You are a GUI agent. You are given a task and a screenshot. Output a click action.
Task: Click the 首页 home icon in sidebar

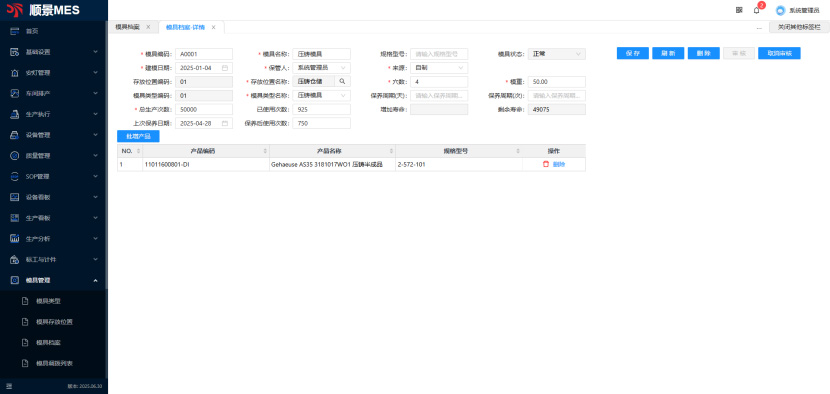click(x=15, y=31)
